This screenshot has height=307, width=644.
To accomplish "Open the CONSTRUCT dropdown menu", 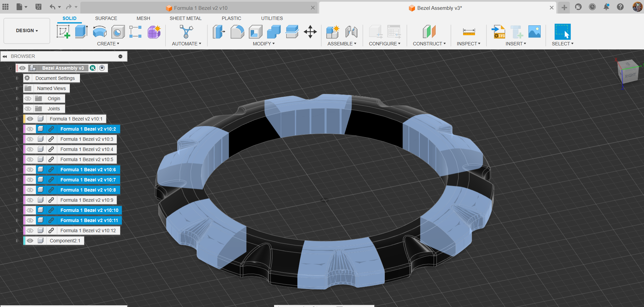I will tap(429, 44).
